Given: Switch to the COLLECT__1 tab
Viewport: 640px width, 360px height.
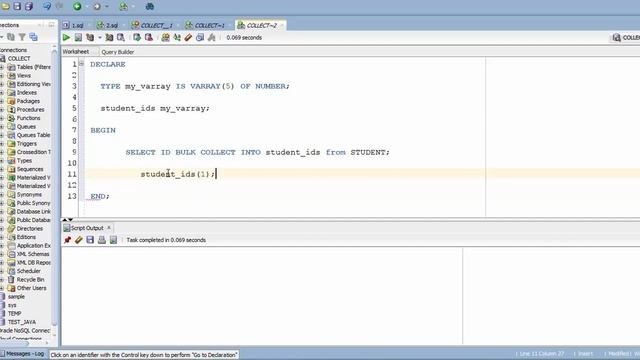Looking at the screenshot, I should [152, 25].
